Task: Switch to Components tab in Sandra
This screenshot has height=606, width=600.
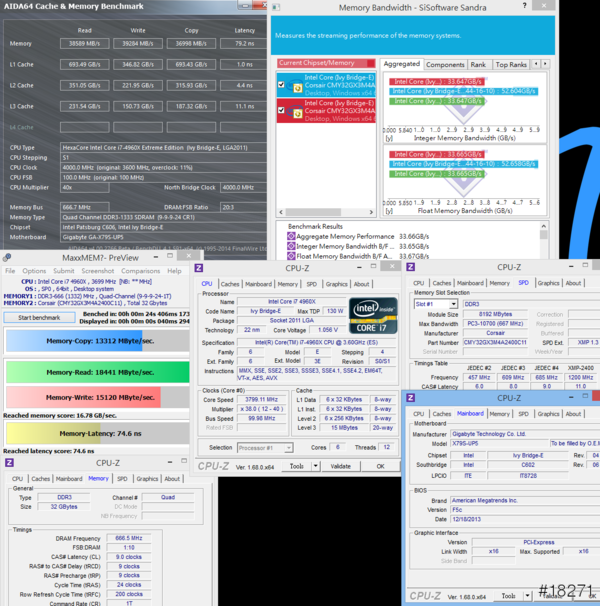Action: (x=445, y=65)
